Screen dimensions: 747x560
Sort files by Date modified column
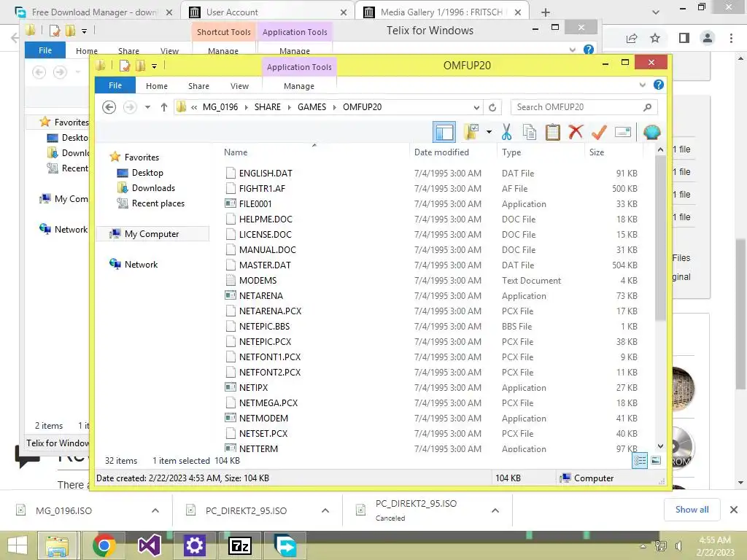[x=441, y=152]
